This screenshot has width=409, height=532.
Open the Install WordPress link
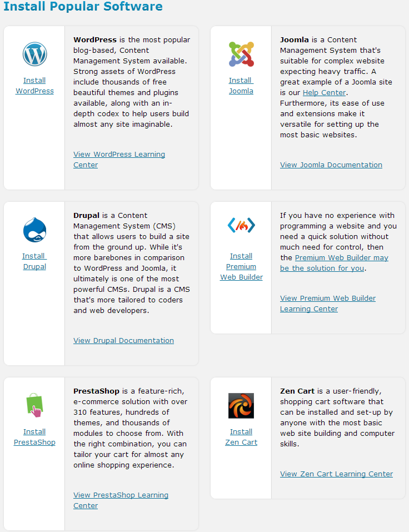pos(34,86)
